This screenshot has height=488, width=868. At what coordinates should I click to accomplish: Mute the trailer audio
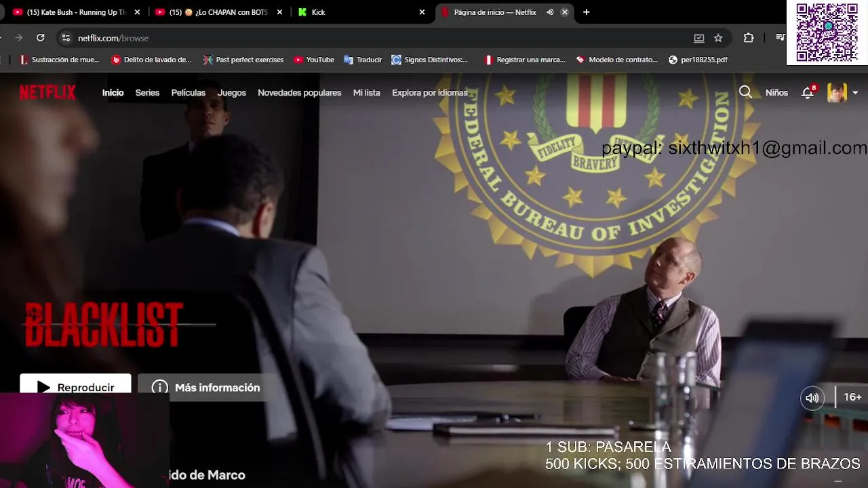[x=812, y=398]
